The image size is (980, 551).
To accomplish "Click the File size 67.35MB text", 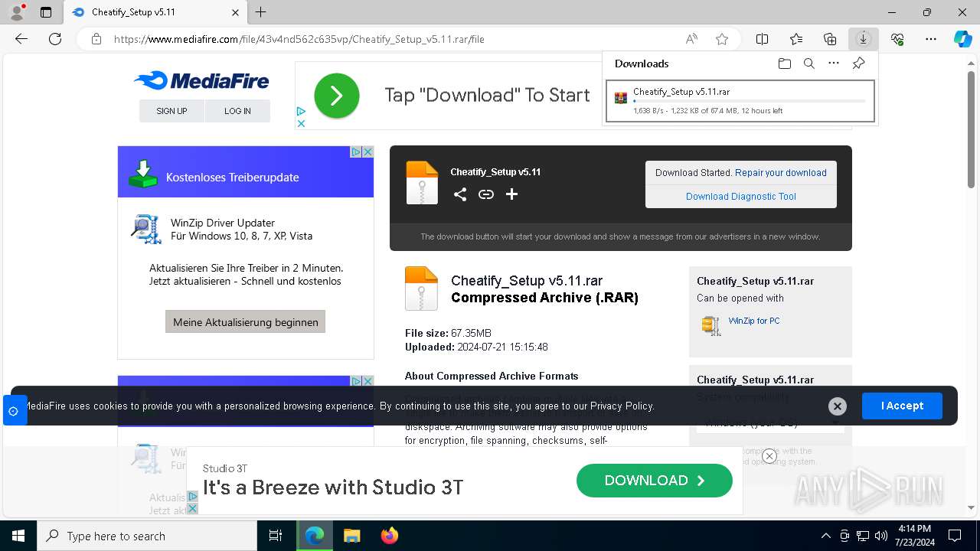I will click(x=448, y=334).
